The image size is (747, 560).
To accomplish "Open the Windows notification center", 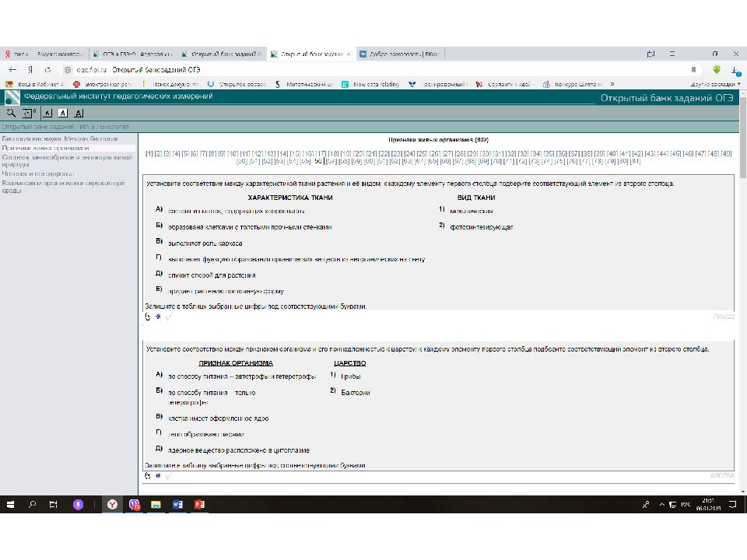I will [733, 504].
